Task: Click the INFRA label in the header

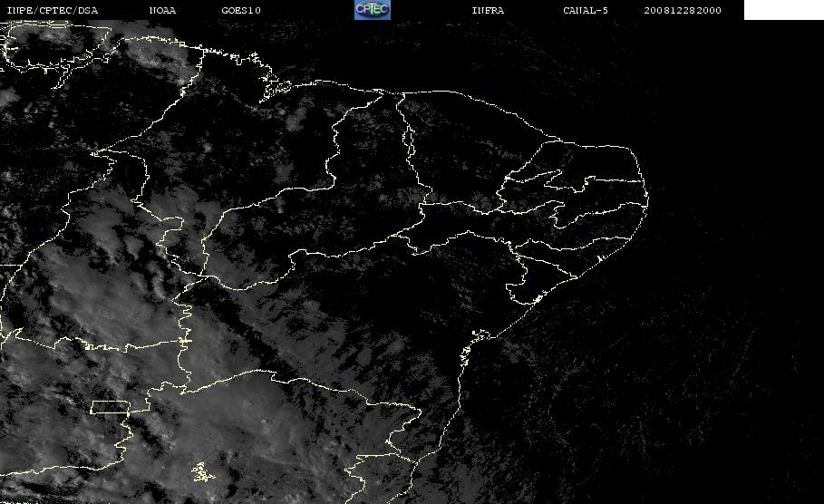Action: pos(489,10)
